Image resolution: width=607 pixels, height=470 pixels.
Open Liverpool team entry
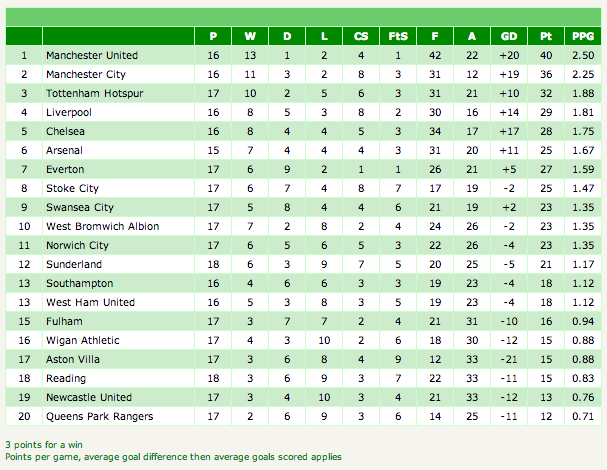69,112
